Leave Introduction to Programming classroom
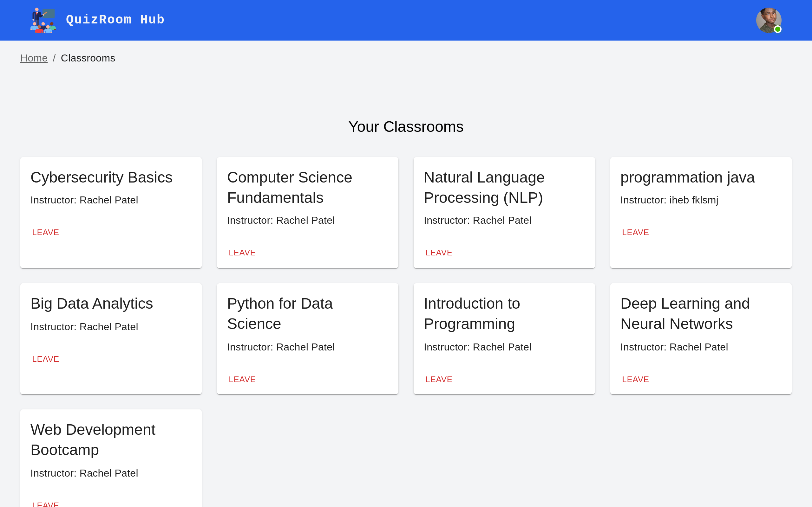The image size is (812, 507). coord(439,379)
